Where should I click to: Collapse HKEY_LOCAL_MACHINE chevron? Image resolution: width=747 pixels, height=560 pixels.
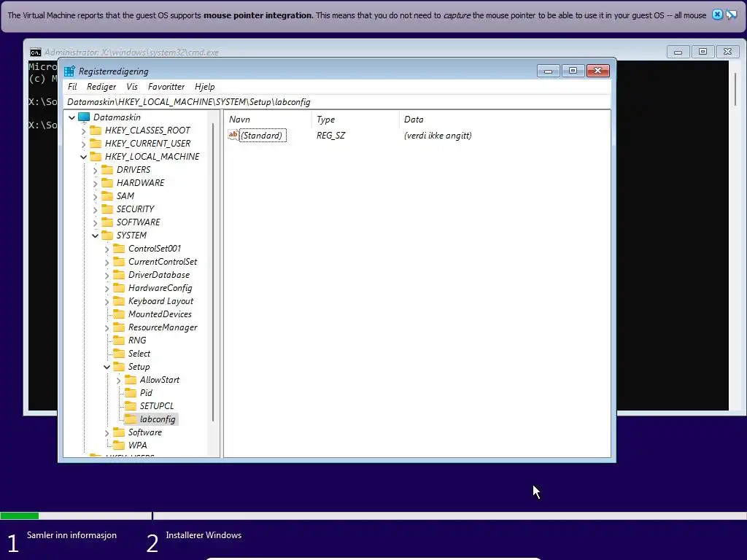[x=84, y=157]
